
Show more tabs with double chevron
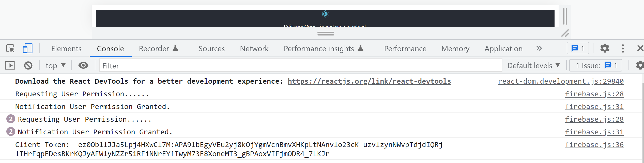539,48
